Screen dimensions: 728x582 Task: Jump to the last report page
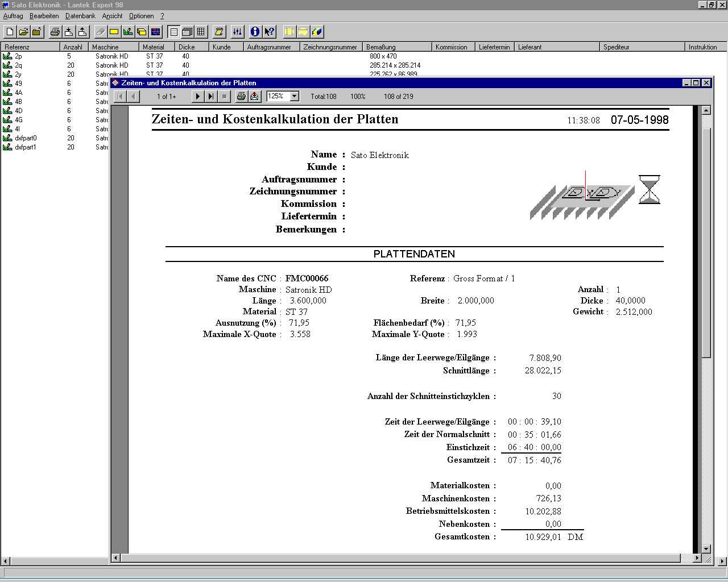(211, 96)
